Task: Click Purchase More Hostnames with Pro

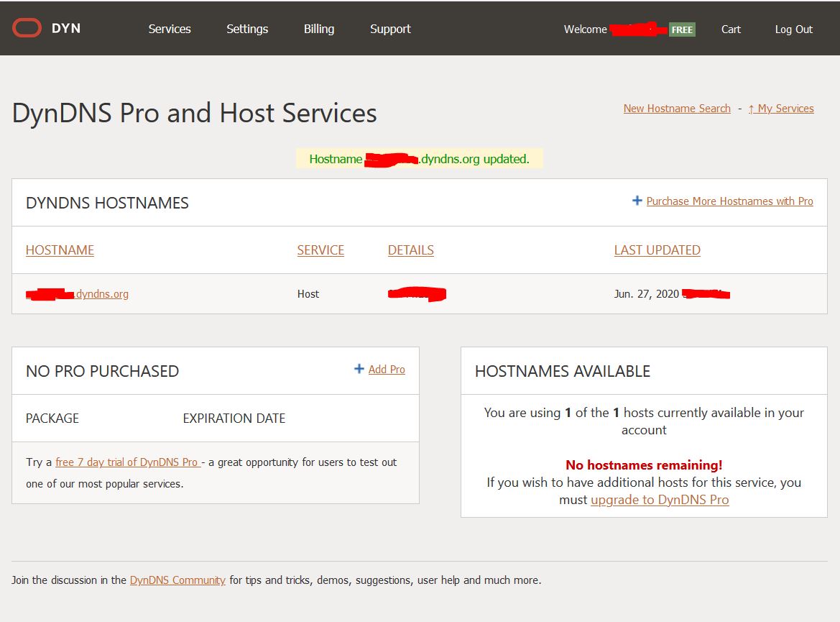Action: tap(729, 201)
